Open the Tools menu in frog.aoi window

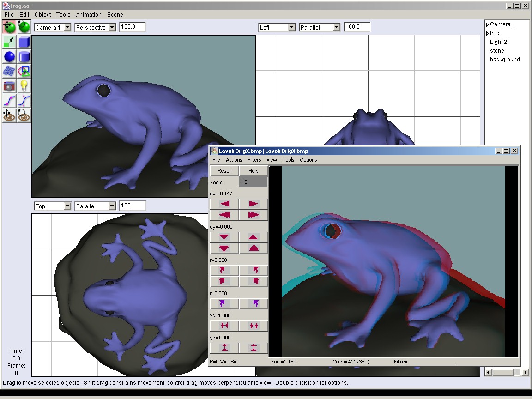pyautogui.click(x=63, y=15)
